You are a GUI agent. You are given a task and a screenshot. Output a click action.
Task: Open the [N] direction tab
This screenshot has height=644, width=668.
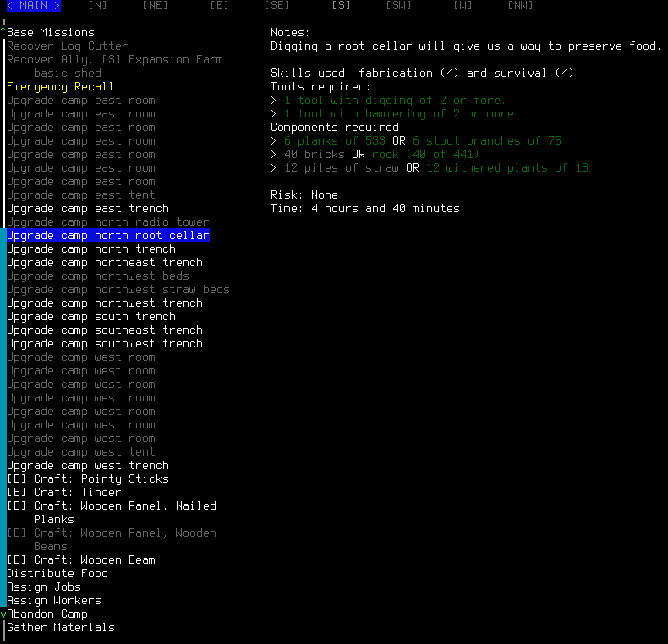[x=97, y=6]
